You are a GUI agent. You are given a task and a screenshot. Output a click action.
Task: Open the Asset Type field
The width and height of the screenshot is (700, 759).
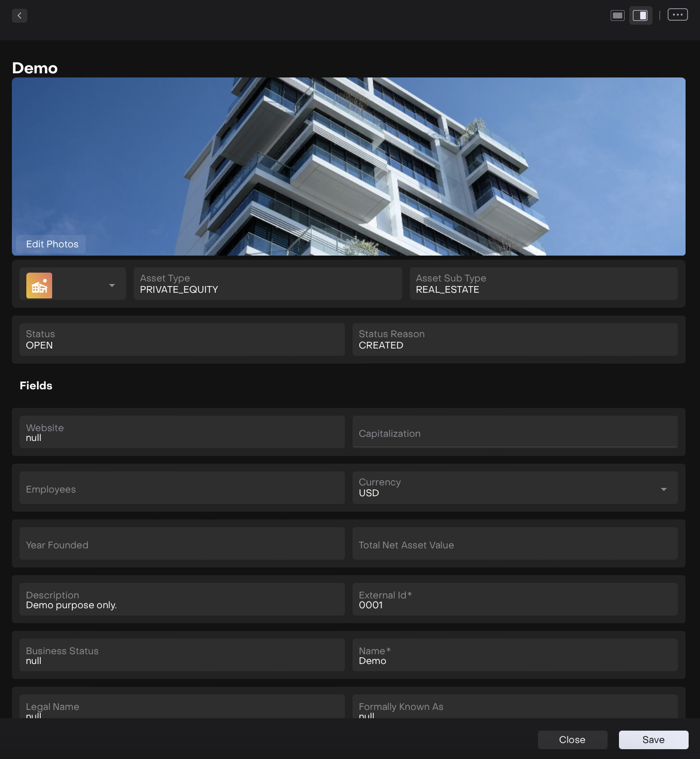point(267,284)
